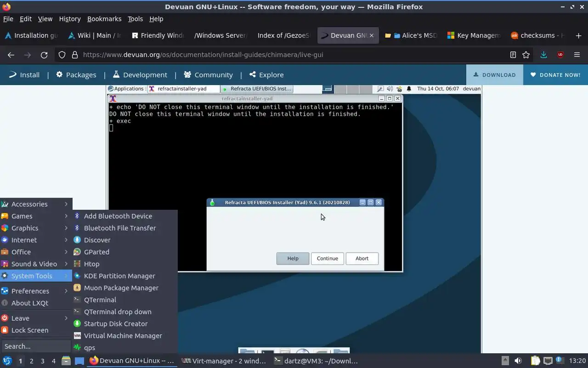Switch to Friendly Windows tab
Screen dimensions: 588x368
(x=158, y=35)
